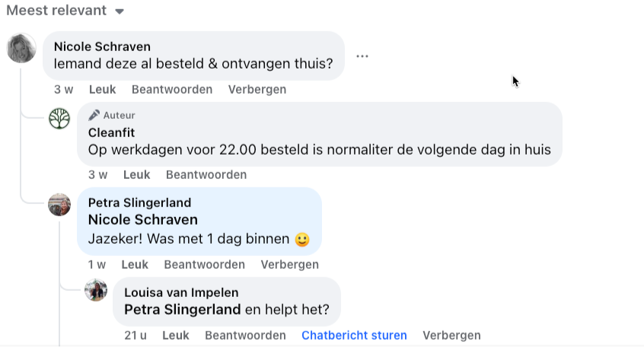
Task: Click the 21 u timestamp on Louisa's reply
Action: [135, 335]
